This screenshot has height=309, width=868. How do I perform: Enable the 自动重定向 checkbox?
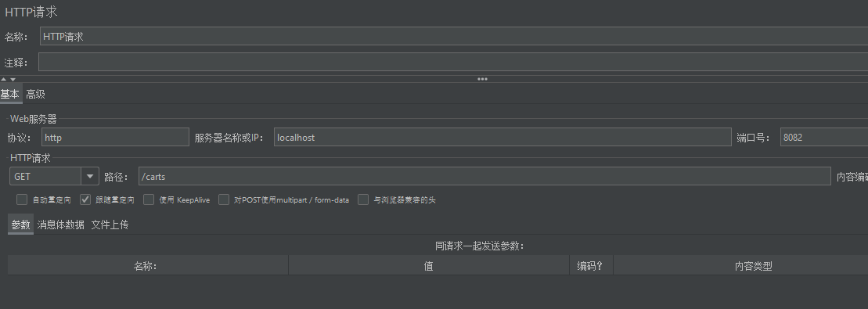coord(22,200)
